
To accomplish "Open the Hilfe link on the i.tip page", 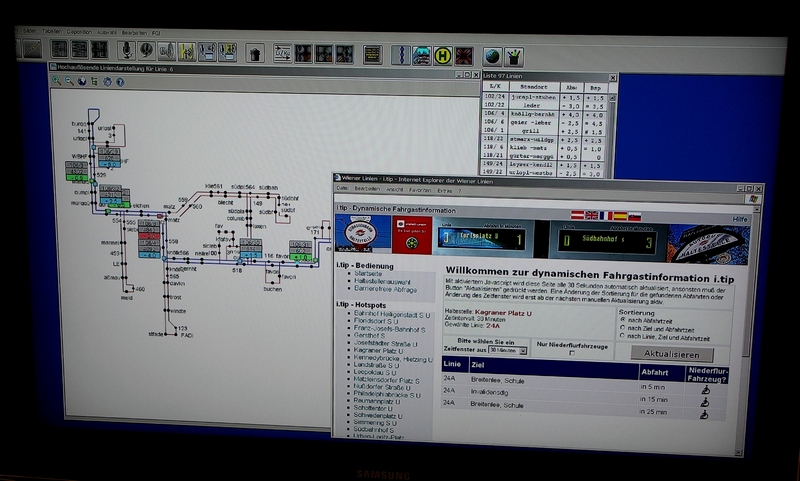I will point(740,219).
